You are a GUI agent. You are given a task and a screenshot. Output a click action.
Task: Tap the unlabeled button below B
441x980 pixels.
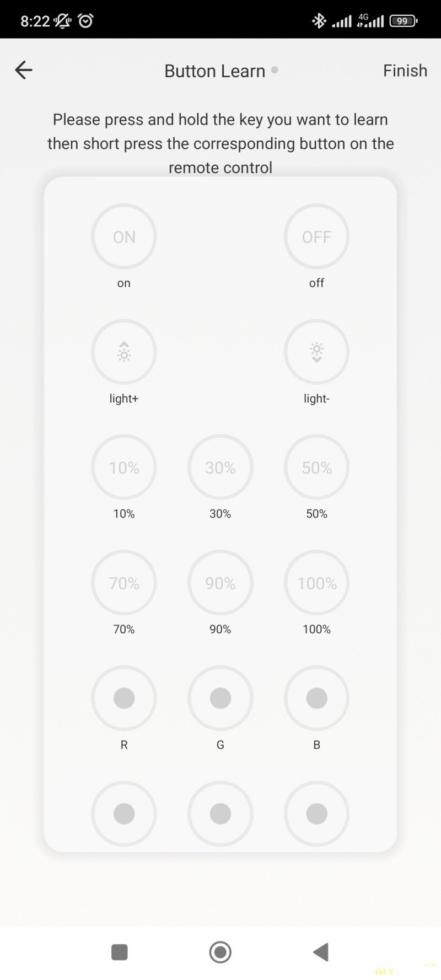316,814
